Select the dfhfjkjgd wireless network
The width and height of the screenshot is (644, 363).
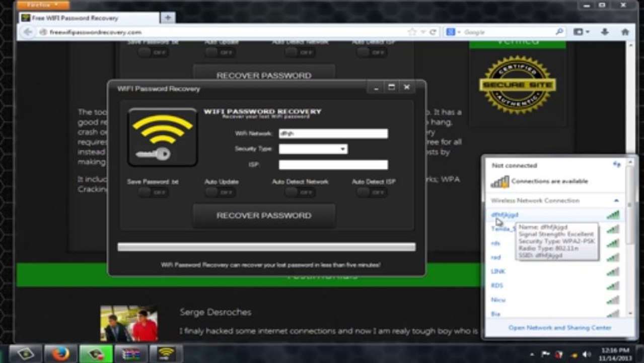(555, 215)
